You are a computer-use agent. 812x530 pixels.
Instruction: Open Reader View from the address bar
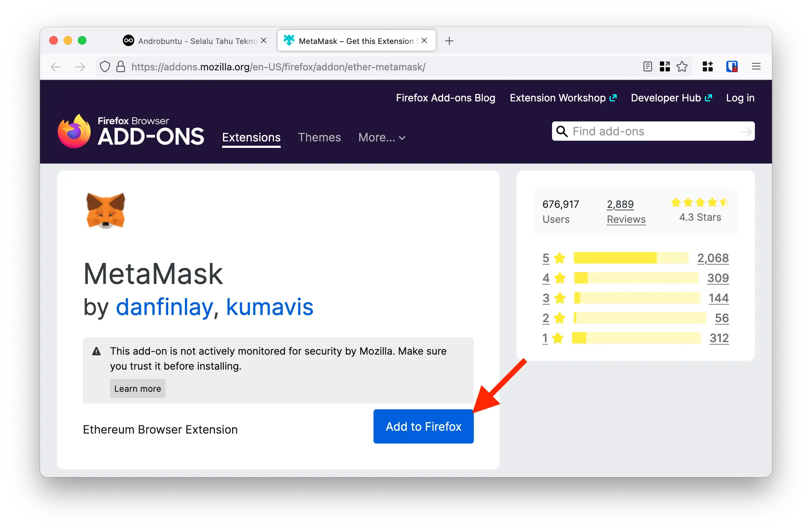tap(647, 66)
